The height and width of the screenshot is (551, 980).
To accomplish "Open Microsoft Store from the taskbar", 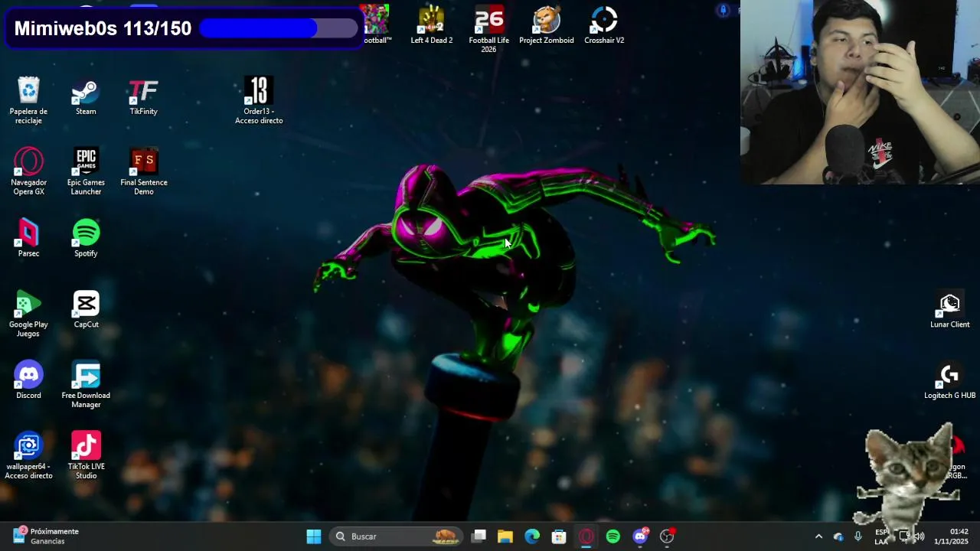I will [559, 536].
